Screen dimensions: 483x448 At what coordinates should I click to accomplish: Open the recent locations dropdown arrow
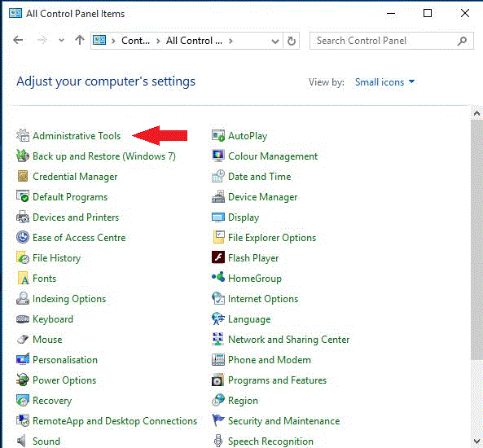click(61, 40)
